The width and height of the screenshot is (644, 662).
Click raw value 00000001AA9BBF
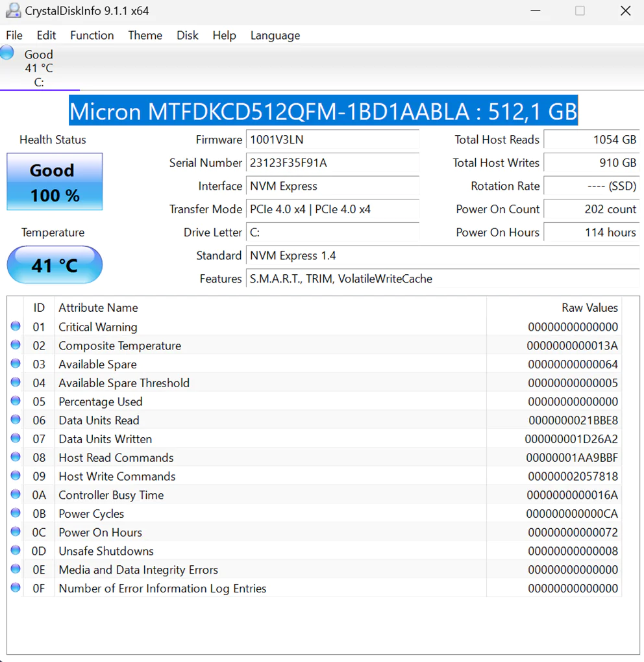click(572, 457)
